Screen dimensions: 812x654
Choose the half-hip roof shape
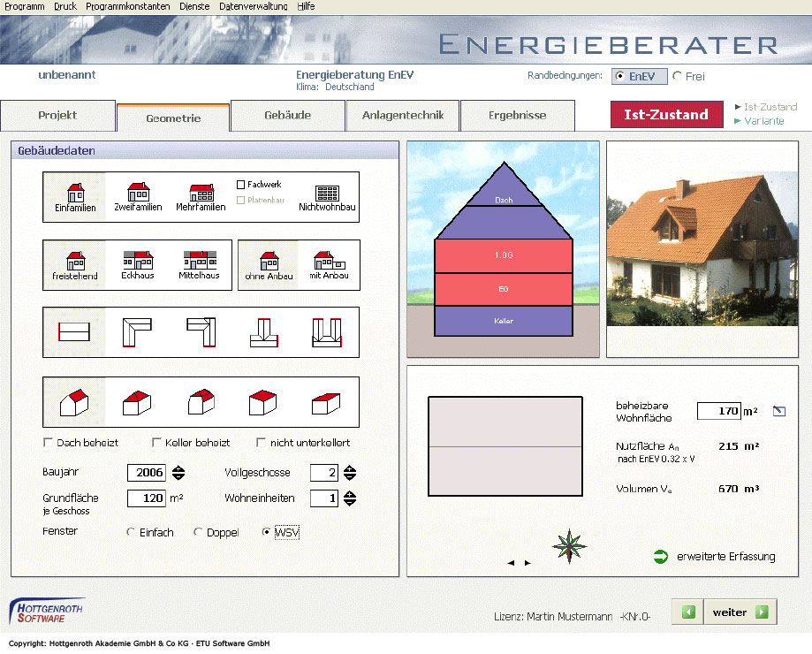201,402
